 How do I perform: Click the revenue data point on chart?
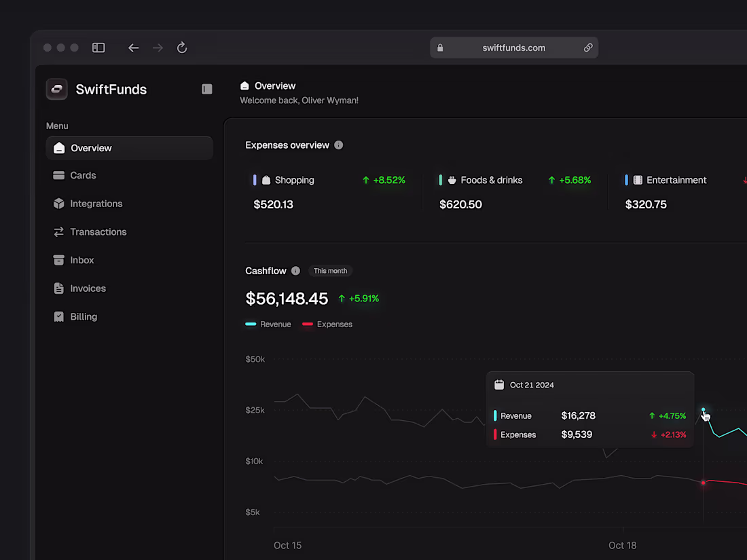pyautogui.click(x=703, y=409)
